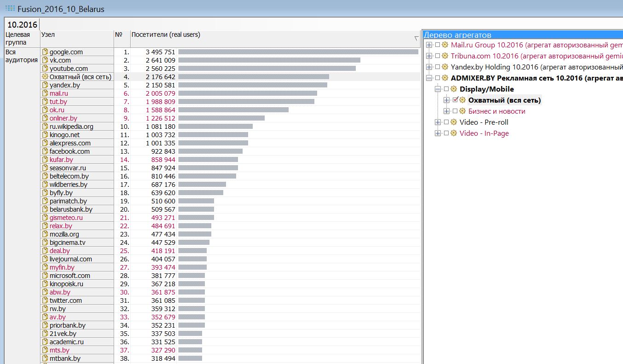Uncheck the Охватный (вся сеть) checkbox
The width and height of the screenshot is (623, 364).
click(x=455, y=100)
